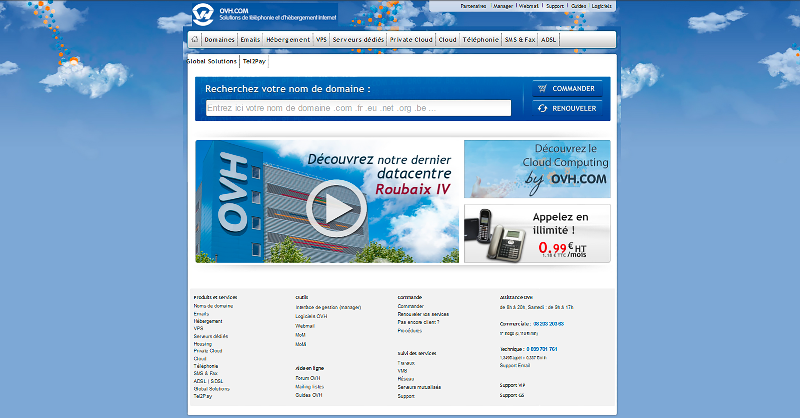Open Partenaires link in top bar
This screenshot has width=800, height=418.
(x=473, y=6)
